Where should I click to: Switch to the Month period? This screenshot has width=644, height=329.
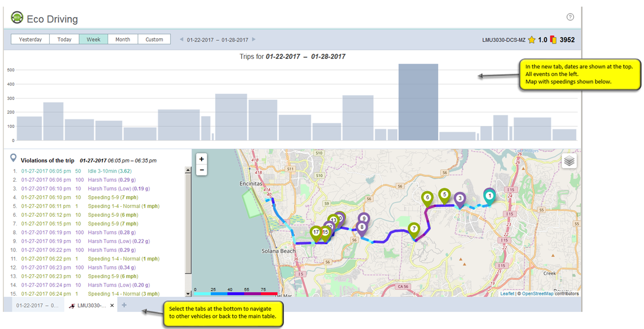tap(122, 39)
